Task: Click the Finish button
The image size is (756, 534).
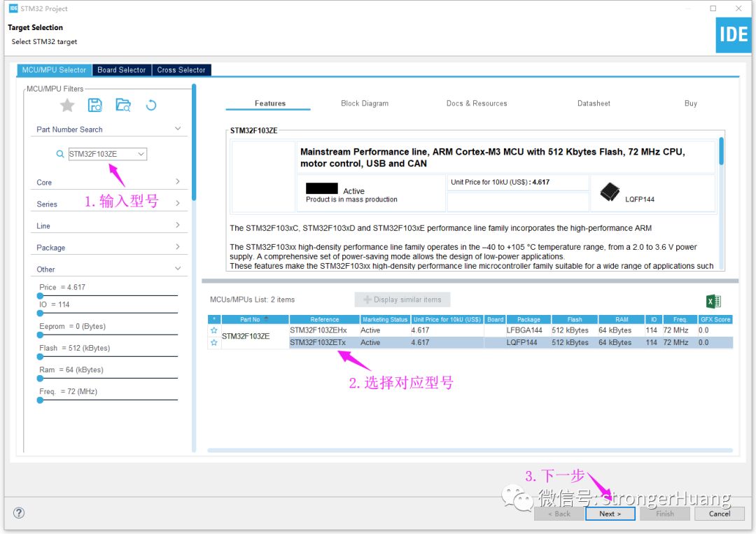Action: [665, 514]
